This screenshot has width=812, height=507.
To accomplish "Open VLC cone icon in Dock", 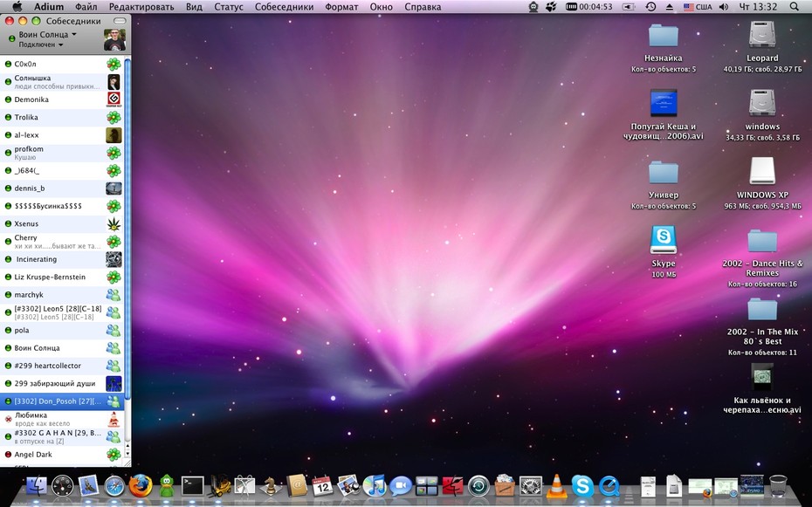I will (x=557, y=486).
